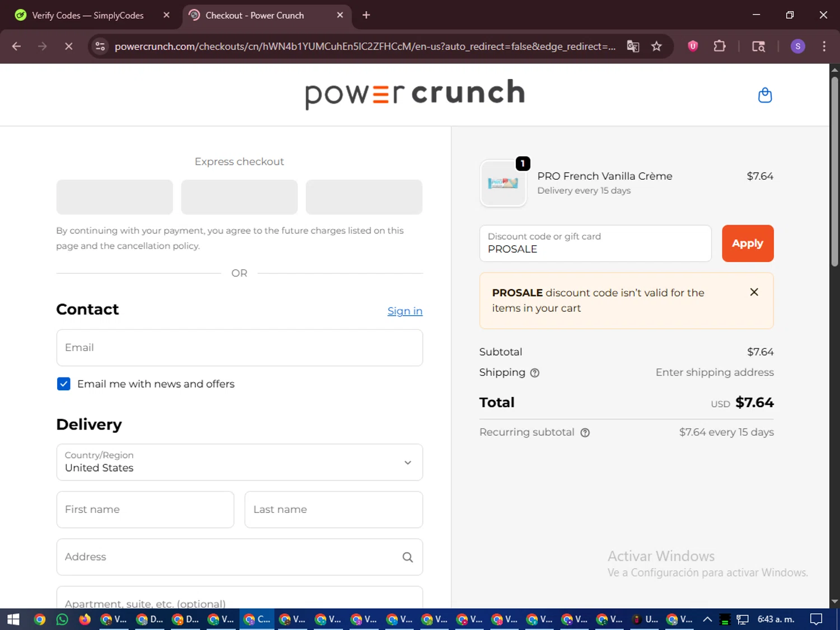Click the page vertical scrollbar thumb
This screenshot has height=630, width=840.
pos(834,171)
